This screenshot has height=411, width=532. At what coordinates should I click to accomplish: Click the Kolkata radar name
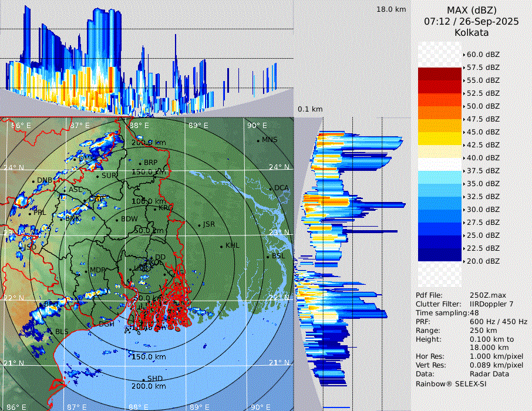[472, 33]
